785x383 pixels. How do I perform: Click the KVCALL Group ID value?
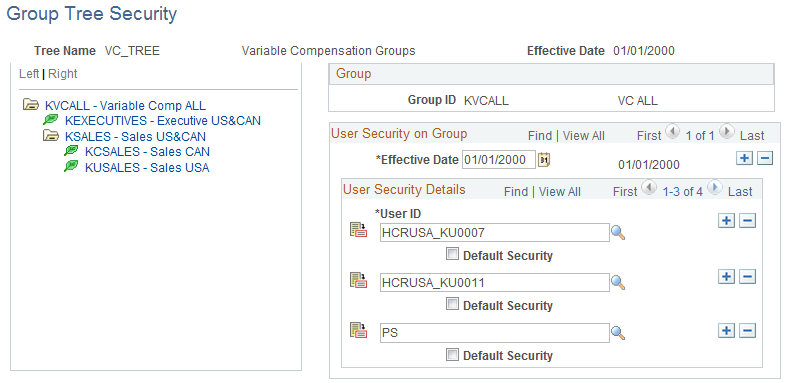click(486, 101)
